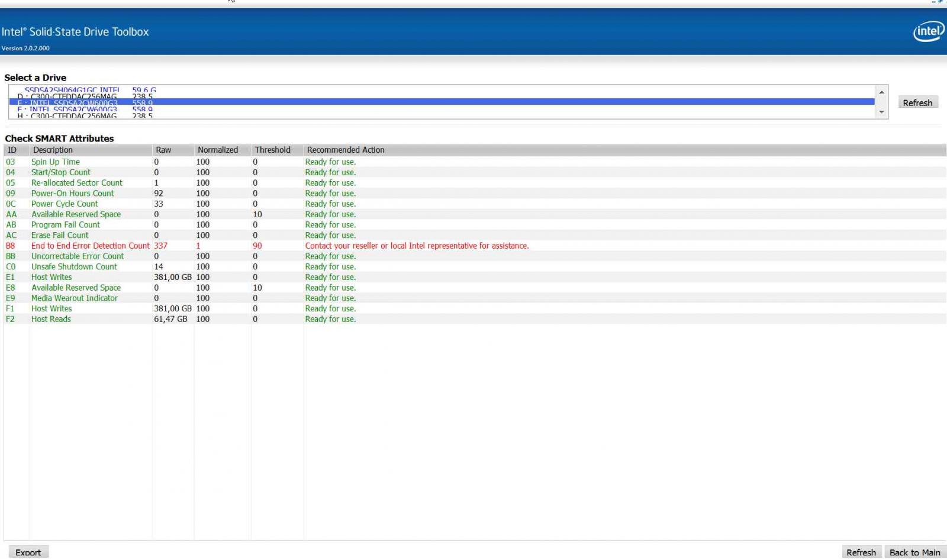Select the Media Wearout Indicator attribute

click(75, 298)
